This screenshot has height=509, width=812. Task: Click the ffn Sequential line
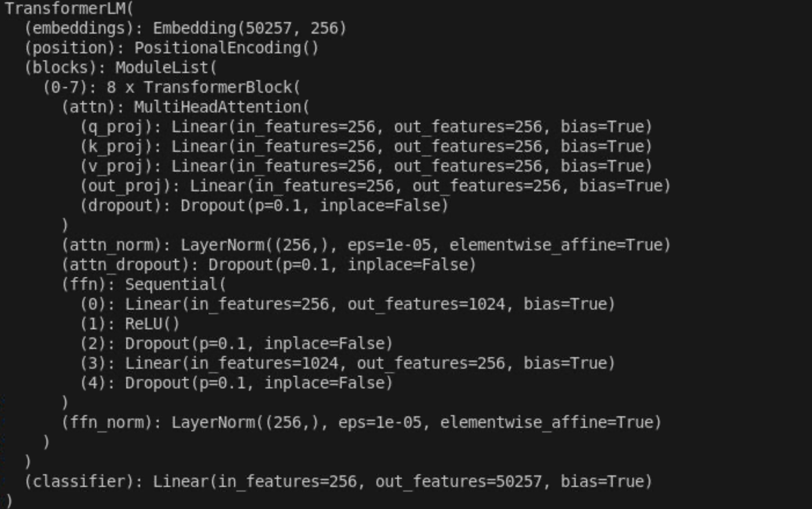coord(144,285)
